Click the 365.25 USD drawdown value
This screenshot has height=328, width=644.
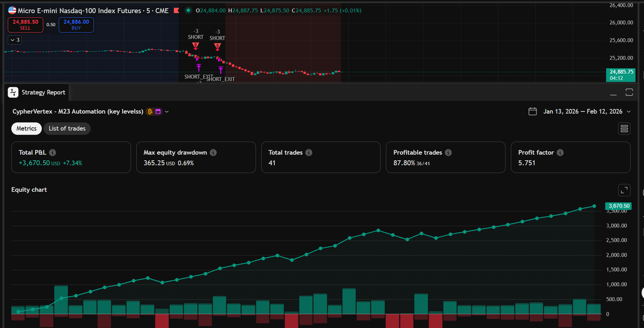pyautogui.click(x=160, y=163)
